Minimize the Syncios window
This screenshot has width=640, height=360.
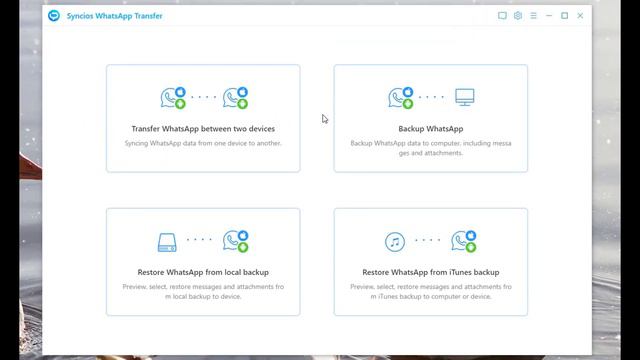pos(549,16)
